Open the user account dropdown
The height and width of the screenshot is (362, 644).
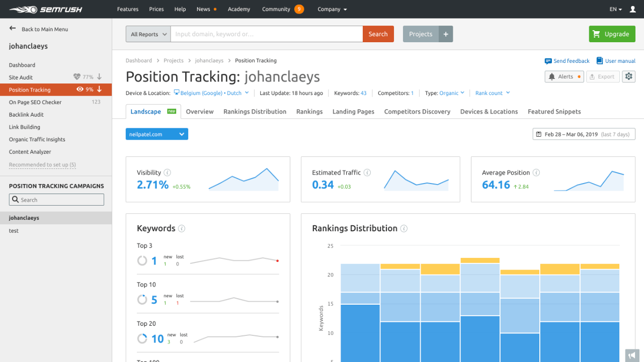point(632,9)
